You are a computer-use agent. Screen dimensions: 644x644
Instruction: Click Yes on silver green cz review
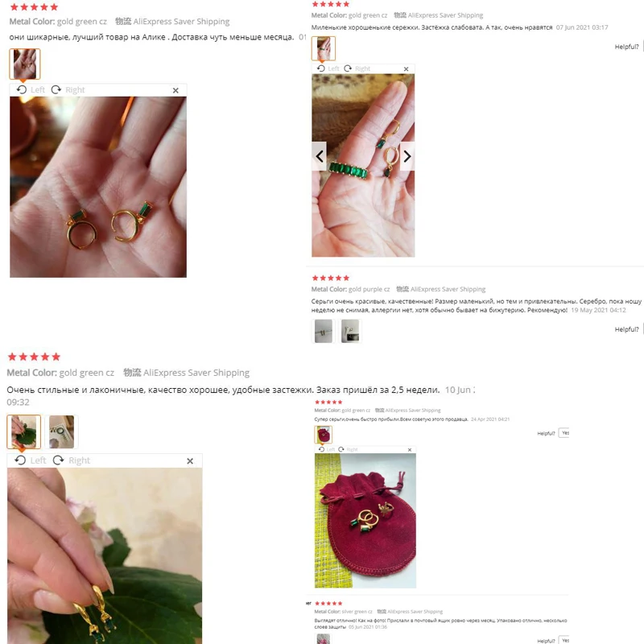[564, 640]
